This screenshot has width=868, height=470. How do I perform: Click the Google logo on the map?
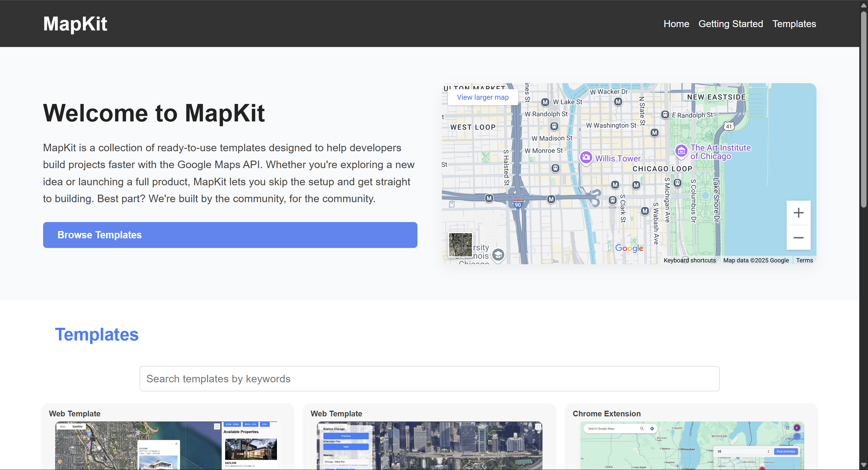[629, 248]
